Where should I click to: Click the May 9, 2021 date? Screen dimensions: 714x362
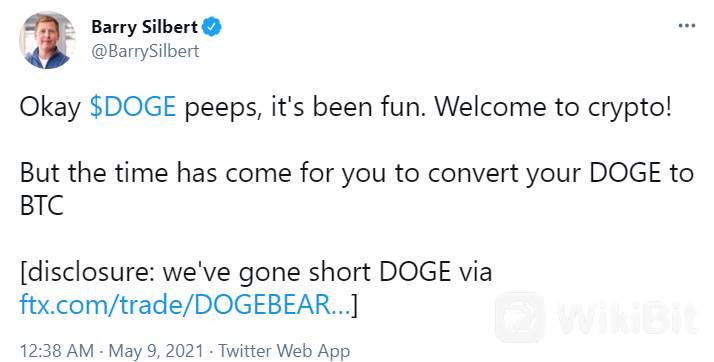point(156,351)
